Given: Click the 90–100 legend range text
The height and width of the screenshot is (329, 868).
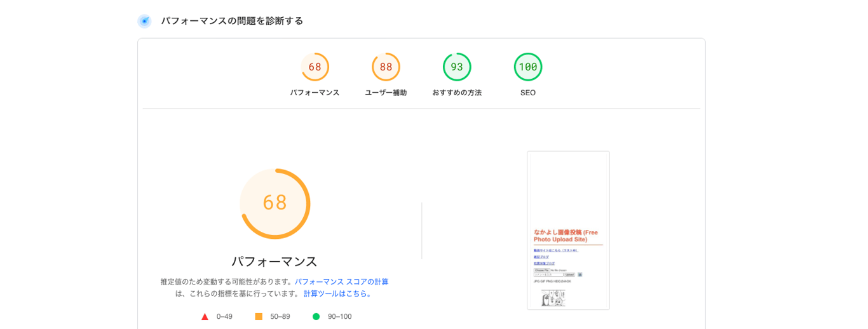Looking at the screenshot, I should pyautogui.click(x=339, y=316).
